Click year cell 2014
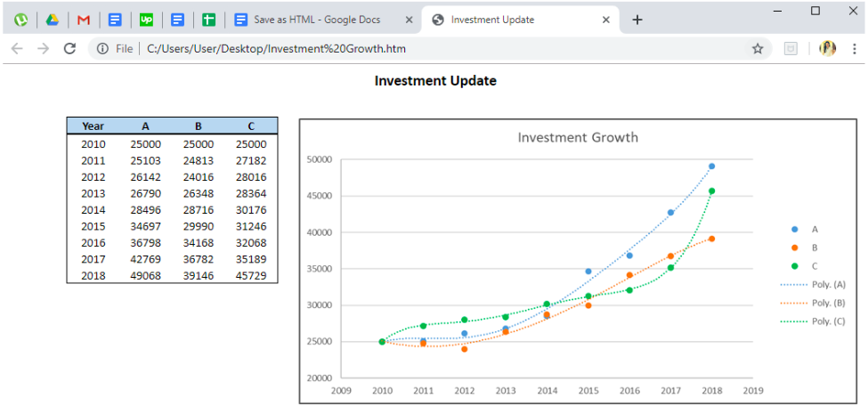This screenshot has height=414, width=868. pyautogui.click(x=93, y=210)
